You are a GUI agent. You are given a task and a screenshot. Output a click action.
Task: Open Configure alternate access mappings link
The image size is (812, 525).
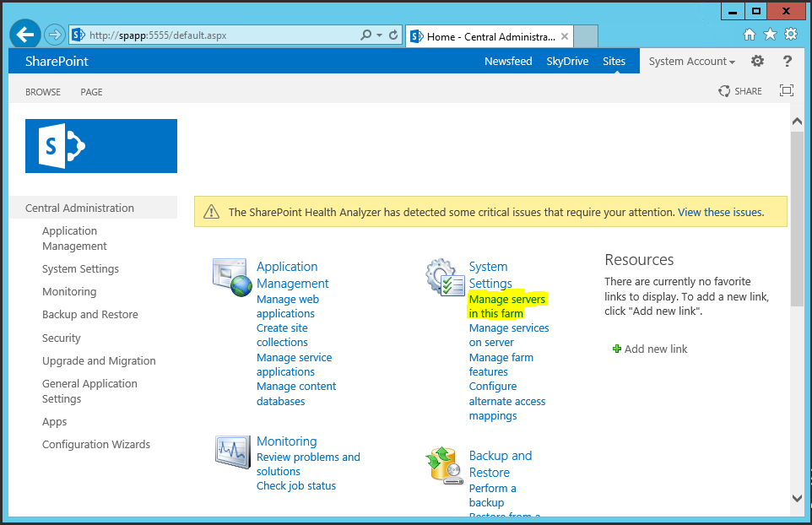click(507, 401)
